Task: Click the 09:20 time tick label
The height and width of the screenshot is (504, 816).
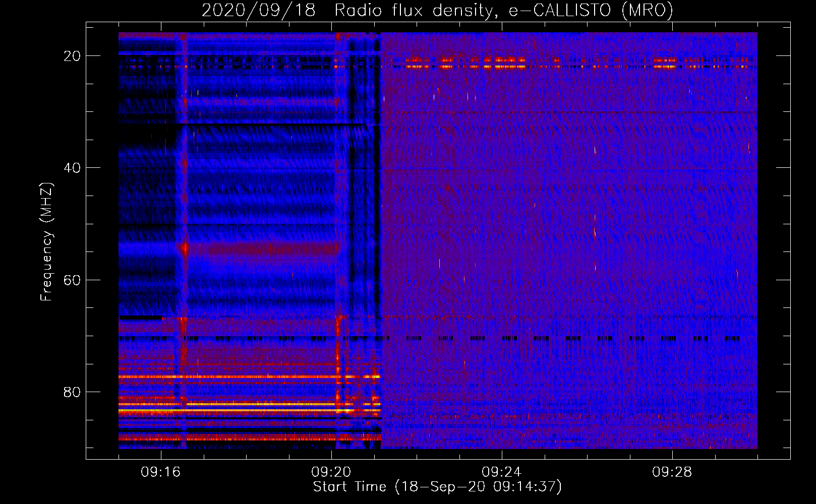Action: [x=331, y=472]
